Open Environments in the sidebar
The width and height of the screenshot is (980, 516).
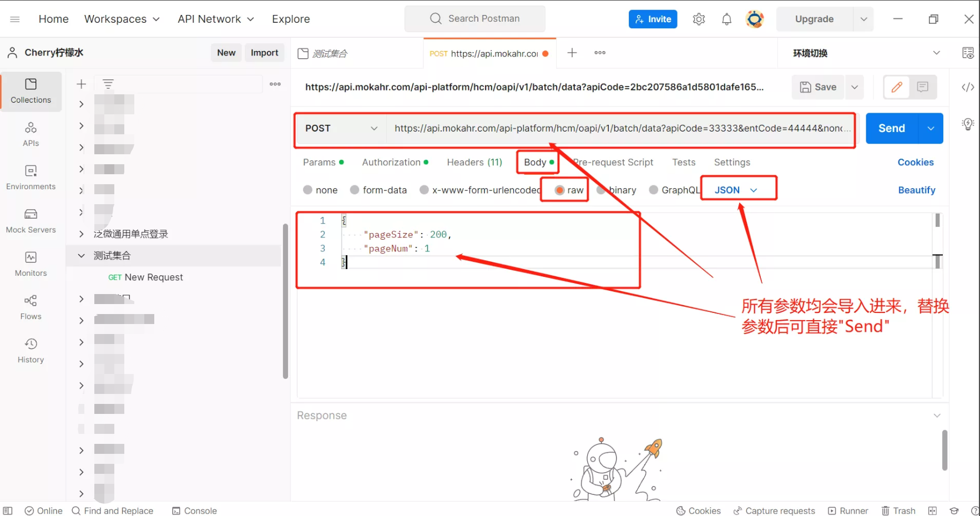click(x=31, y=178)
